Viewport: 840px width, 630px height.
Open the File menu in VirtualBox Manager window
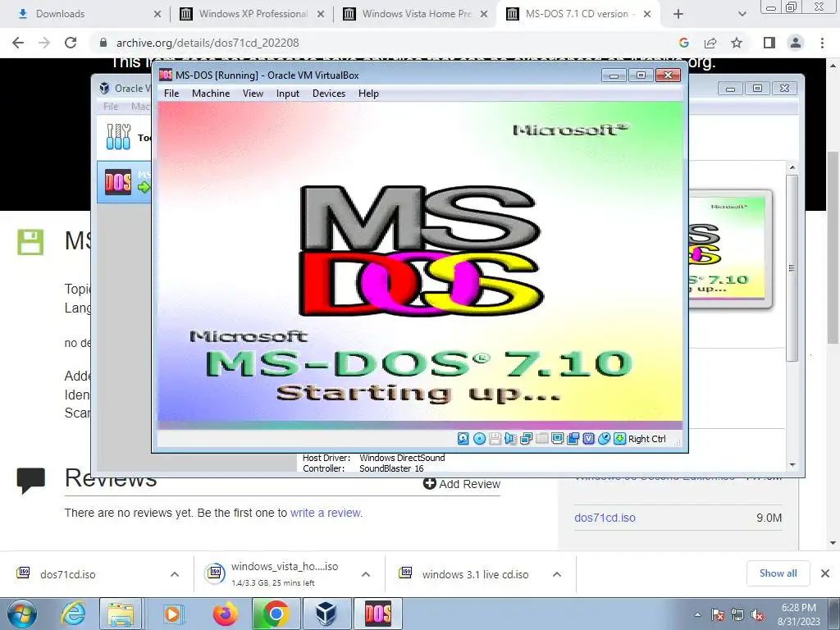111,106
